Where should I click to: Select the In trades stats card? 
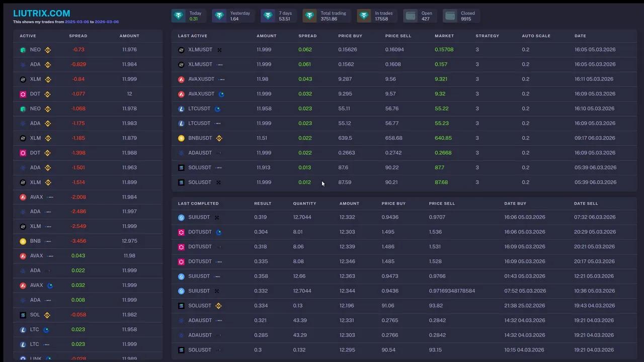(377, 16)
